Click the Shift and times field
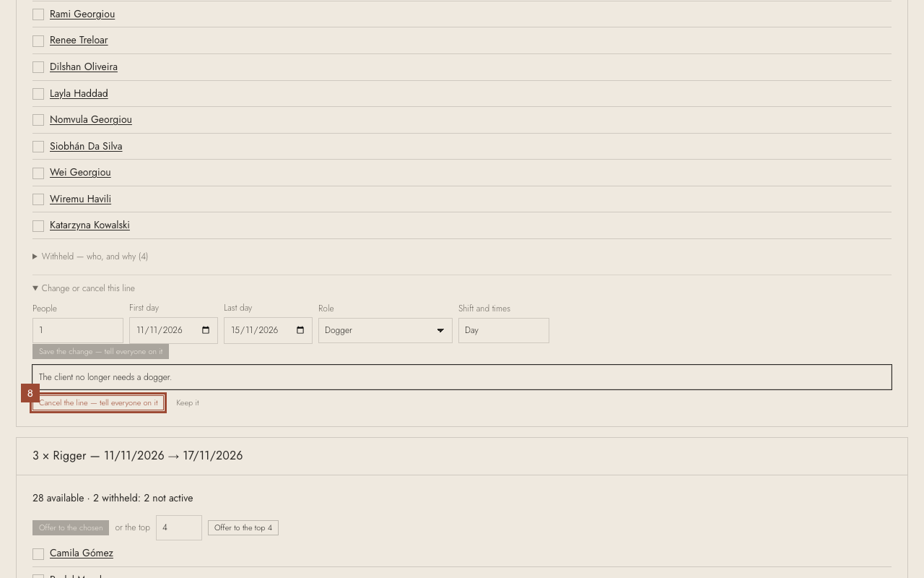 (504, 330)
